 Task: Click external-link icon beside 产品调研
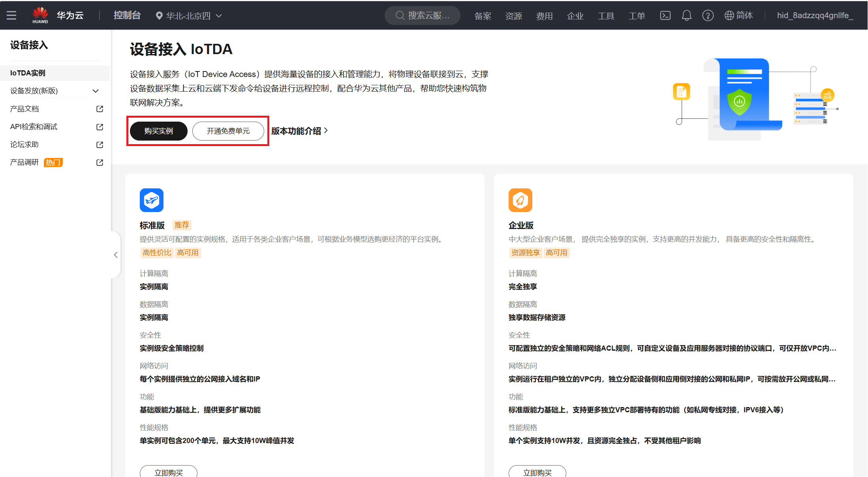(x=100, y=163)
